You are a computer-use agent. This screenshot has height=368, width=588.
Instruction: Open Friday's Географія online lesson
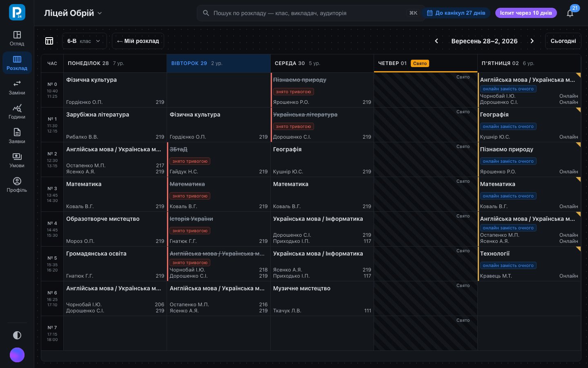pos(529,125)
